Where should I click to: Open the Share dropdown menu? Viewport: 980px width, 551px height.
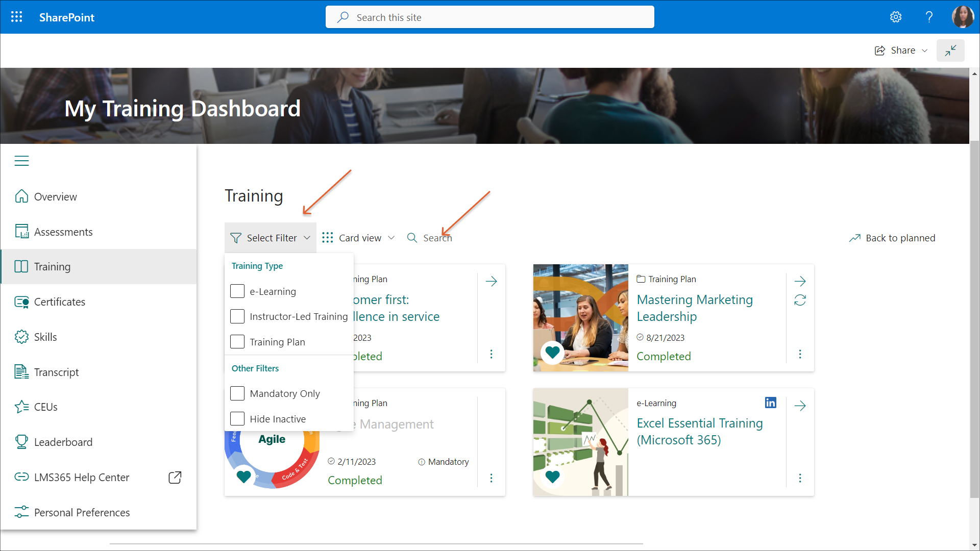[x=902, y=51]
